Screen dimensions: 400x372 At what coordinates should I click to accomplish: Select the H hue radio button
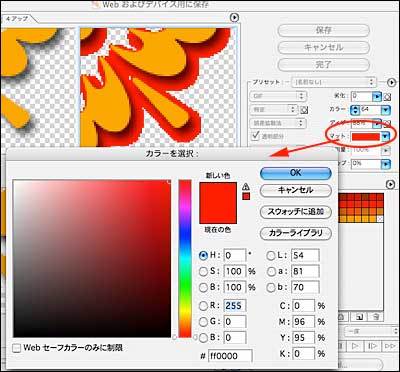click(203, 256)
